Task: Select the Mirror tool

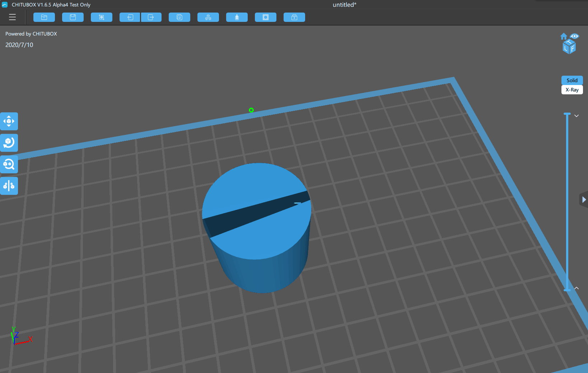Action: pyautogui.click(x=9, y=186)
